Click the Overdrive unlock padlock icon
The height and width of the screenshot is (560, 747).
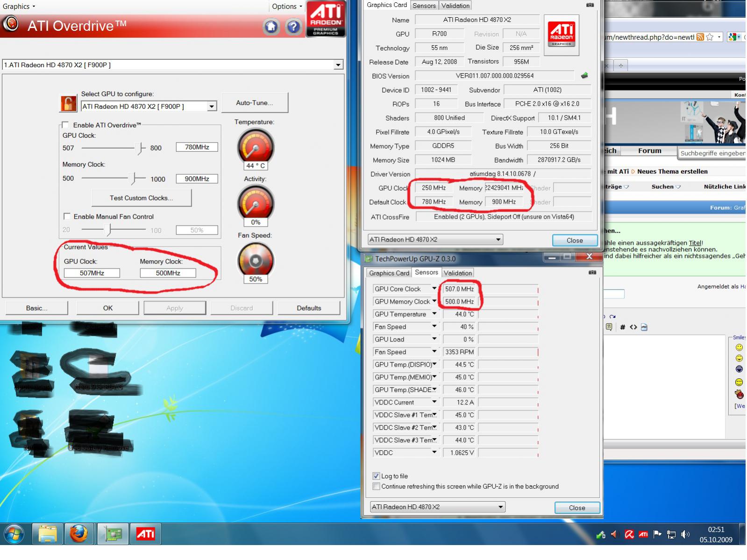click(68, 103)
